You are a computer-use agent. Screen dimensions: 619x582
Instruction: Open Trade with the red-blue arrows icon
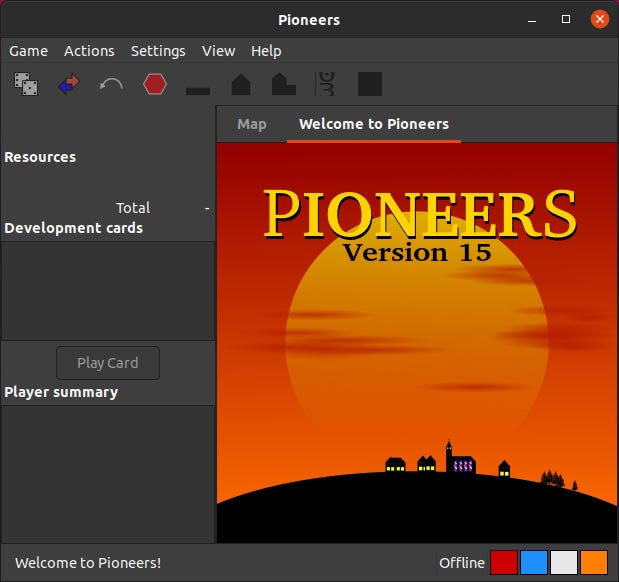pos(69,85)
